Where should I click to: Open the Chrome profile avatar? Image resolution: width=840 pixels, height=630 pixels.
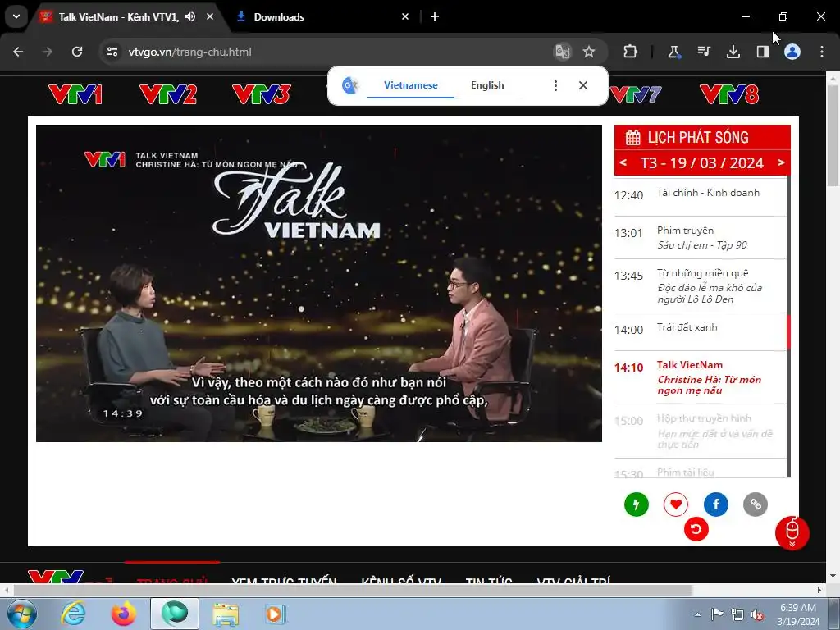[x=792, y=52]
